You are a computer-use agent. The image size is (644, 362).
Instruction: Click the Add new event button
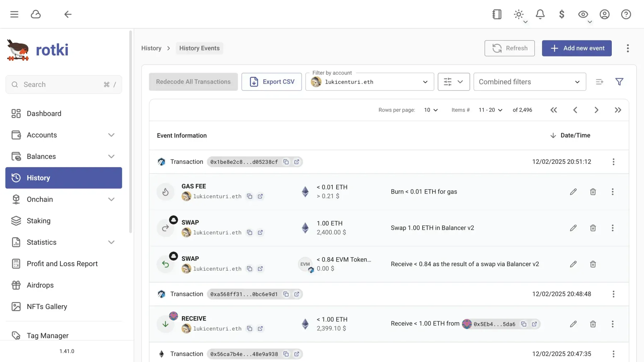click(x=576, y=48)
